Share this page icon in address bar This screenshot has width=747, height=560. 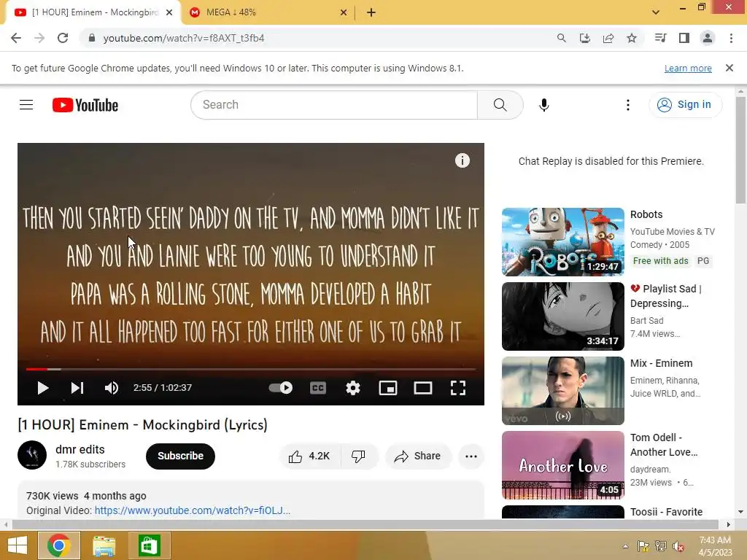[x=608, y=38]
